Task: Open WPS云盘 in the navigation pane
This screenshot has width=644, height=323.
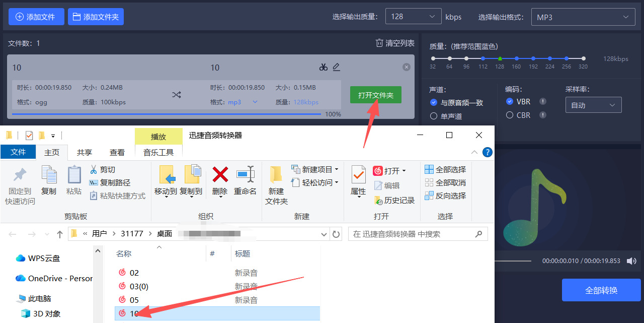Action: pyautogui.click(x=38, y=258)
